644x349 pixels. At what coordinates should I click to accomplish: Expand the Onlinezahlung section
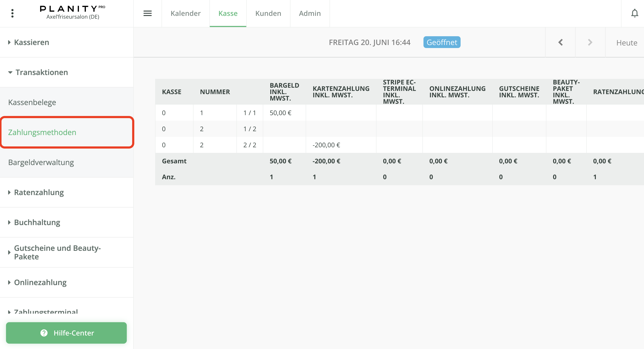[x=40, y=282]
